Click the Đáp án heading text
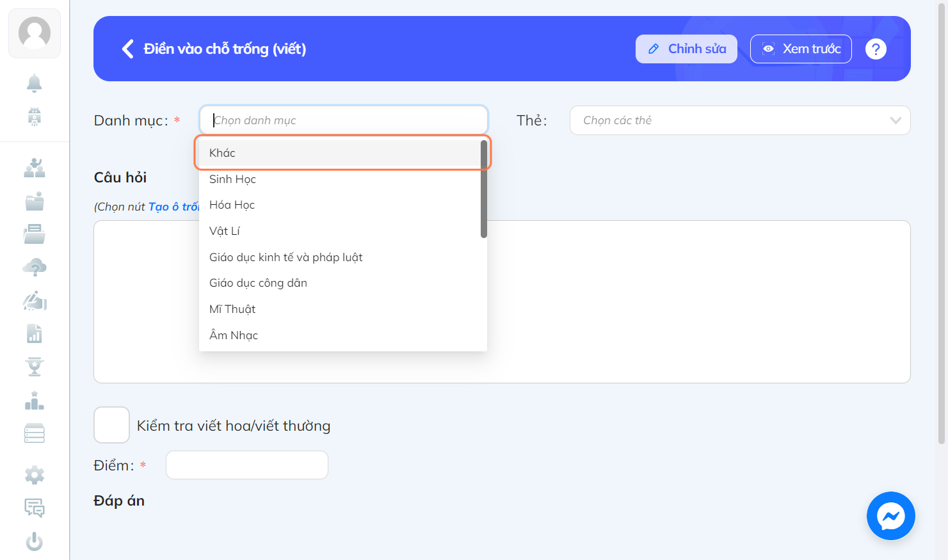 click(x=119, y=500)
